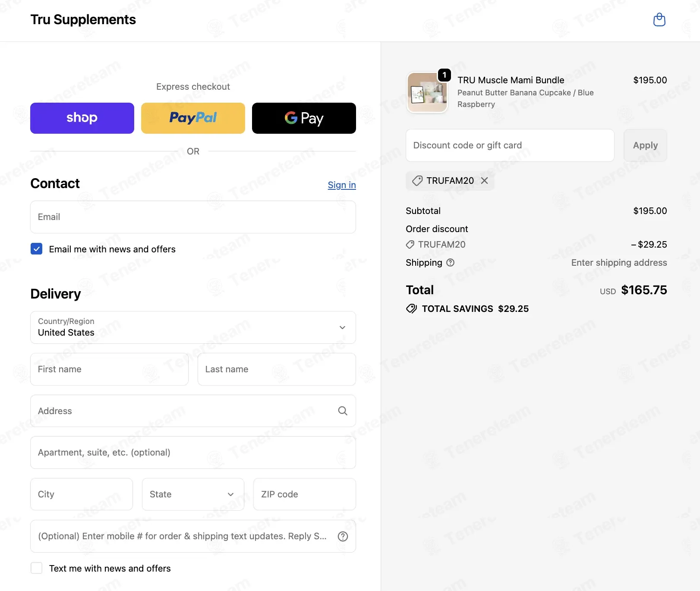700x591 pixels.
Task: Click the First name field
Action: pos(109,369)
